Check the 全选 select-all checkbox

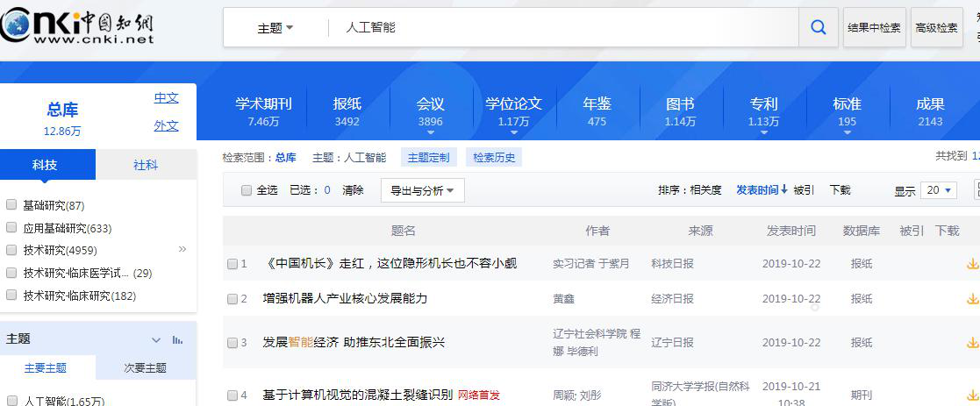point(247,190)
